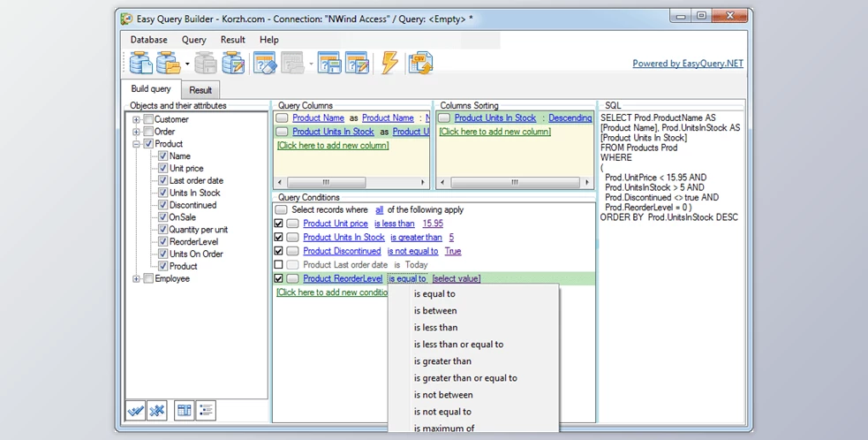The image size is (868, 440).
Task: Click row button beside Product Units In Stock column
Action: coord(282,132)
